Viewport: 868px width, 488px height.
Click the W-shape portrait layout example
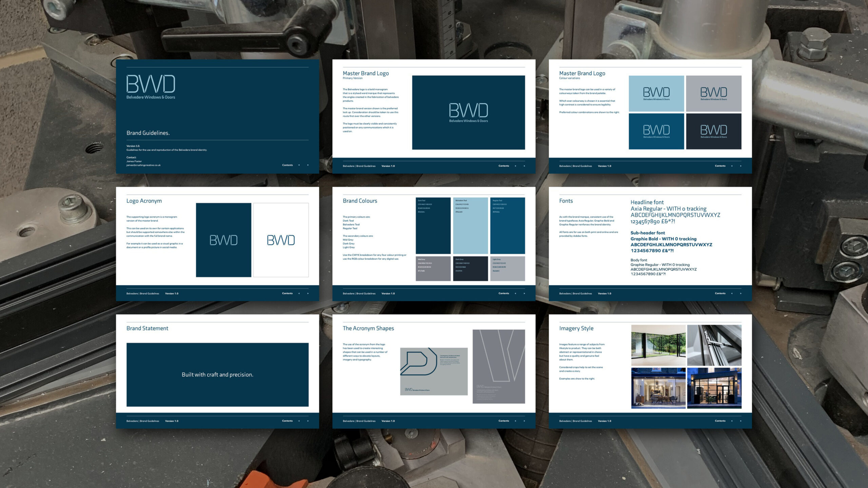[x=499, y=367]
